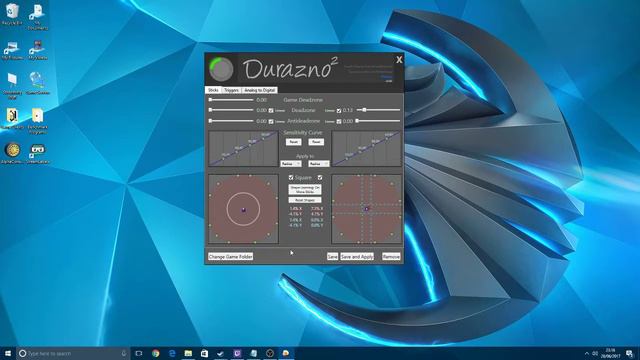640x360 pixels.
Task: Click the Save button
Action: pos(332,256)
